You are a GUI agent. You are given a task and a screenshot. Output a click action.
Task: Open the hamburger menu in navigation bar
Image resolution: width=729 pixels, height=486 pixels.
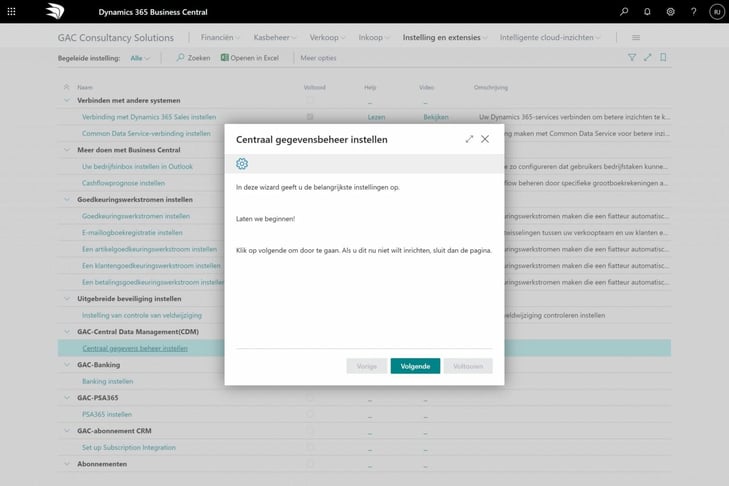pyautogui.click(x=636, y=38)
